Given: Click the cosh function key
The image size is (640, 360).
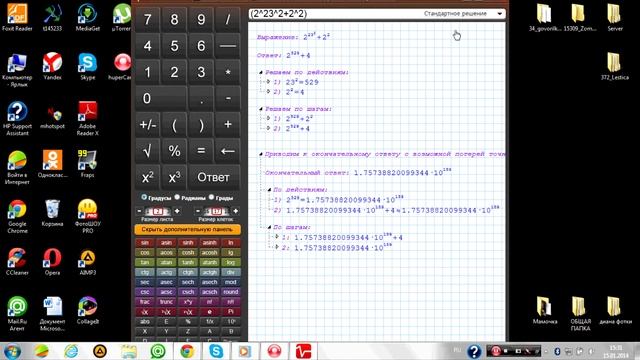Looking at the screenshot, I should tap(188, 253).
